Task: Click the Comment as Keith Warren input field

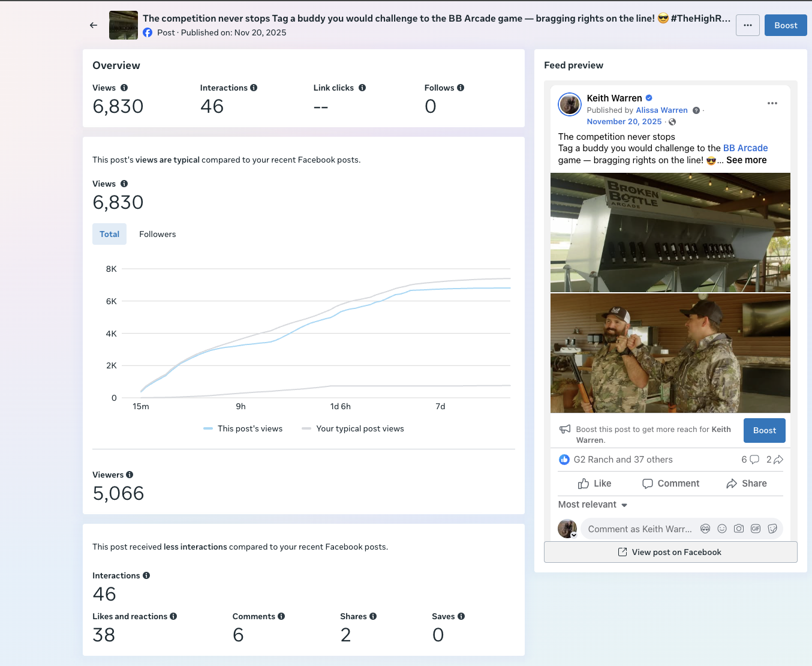Action: [639, 529]
